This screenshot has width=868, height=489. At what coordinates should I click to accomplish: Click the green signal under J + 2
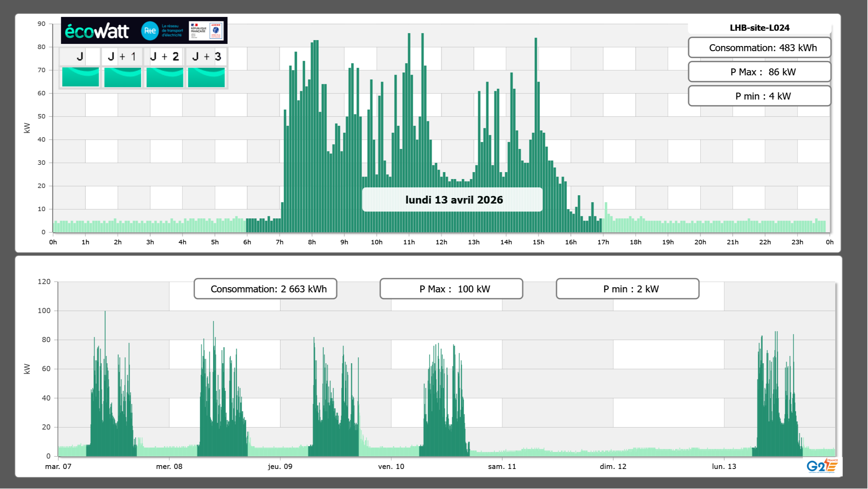[x=165, y=77]
